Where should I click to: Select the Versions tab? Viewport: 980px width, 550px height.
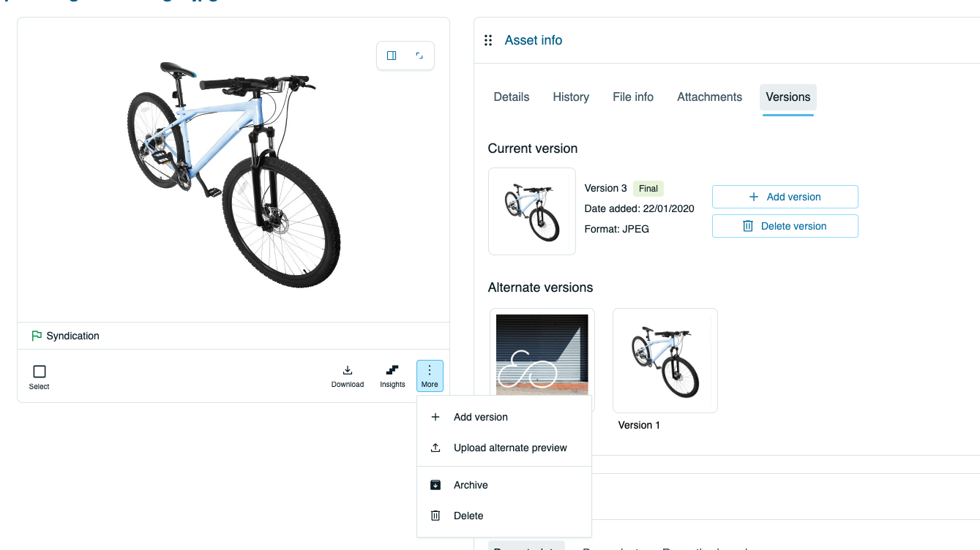(788, 97)
